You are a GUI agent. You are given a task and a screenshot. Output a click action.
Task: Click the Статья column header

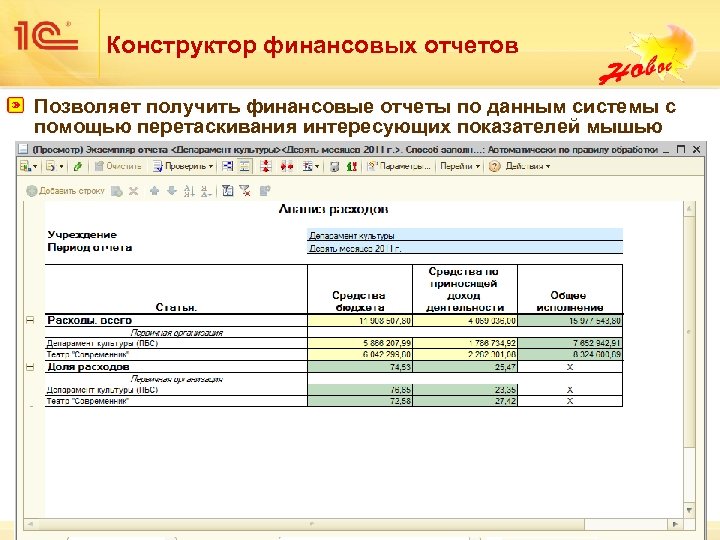[176, 289]
